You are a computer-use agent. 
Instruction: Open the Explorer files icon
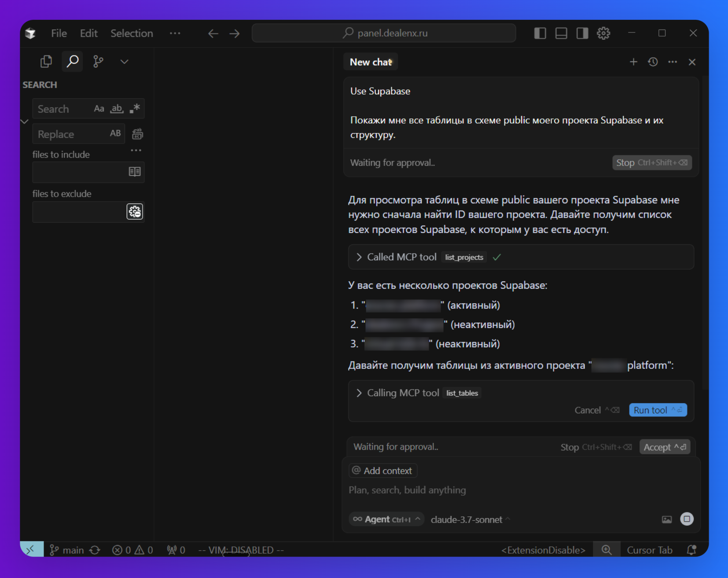point(46,62)
